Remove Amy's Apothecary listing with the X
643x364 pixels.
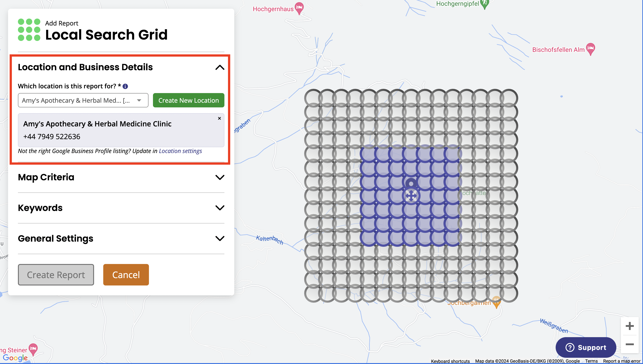click(219, 118)
